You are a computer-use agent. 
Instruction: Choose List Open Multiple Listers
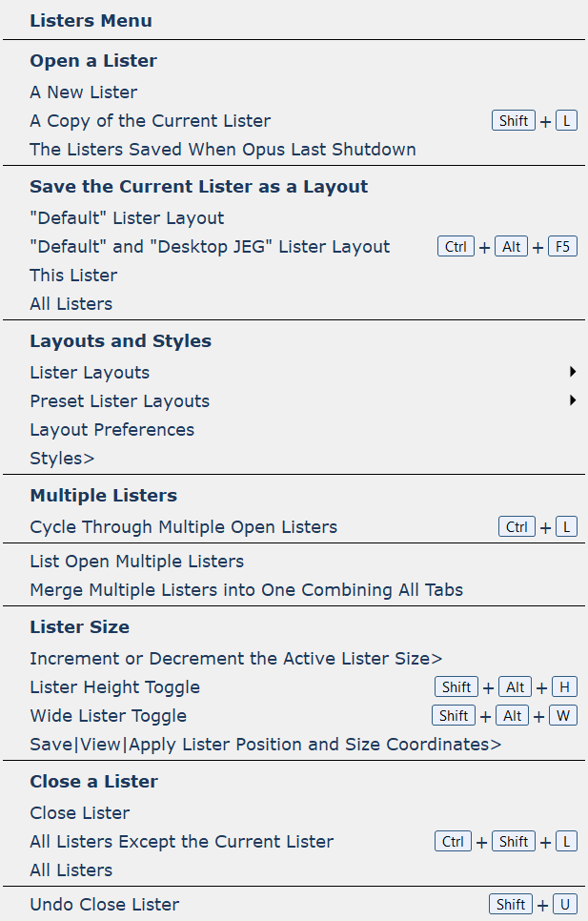[136, 562]
